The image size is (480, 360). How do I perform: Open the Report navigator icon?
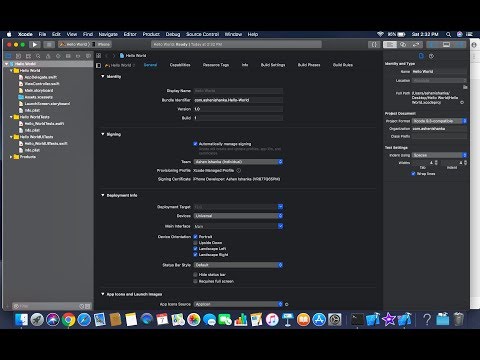[x=88, y=56]
